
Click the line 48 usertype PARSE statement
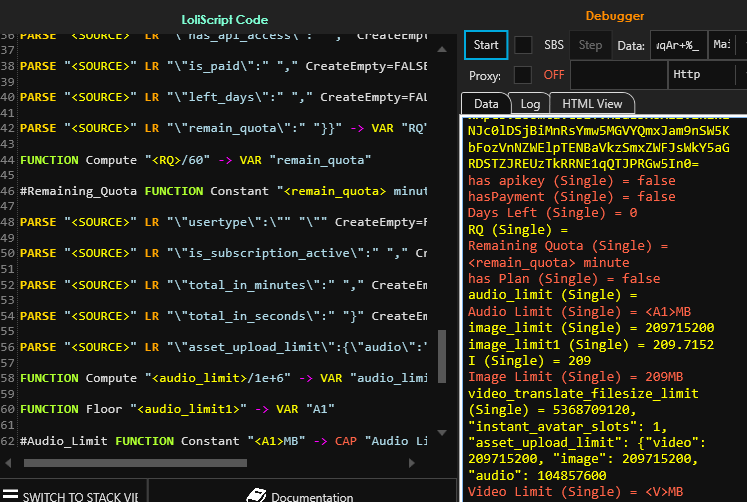point(223,222)
